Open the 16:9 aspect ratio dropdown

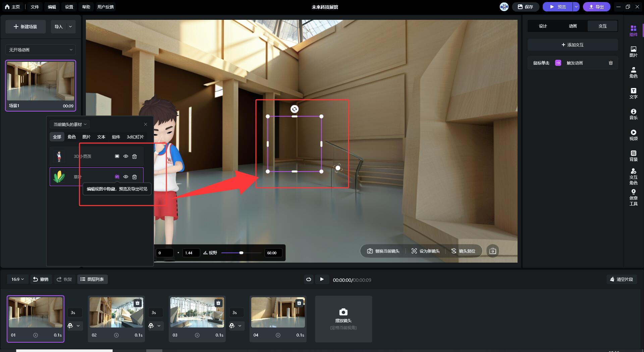click(17, 279)
